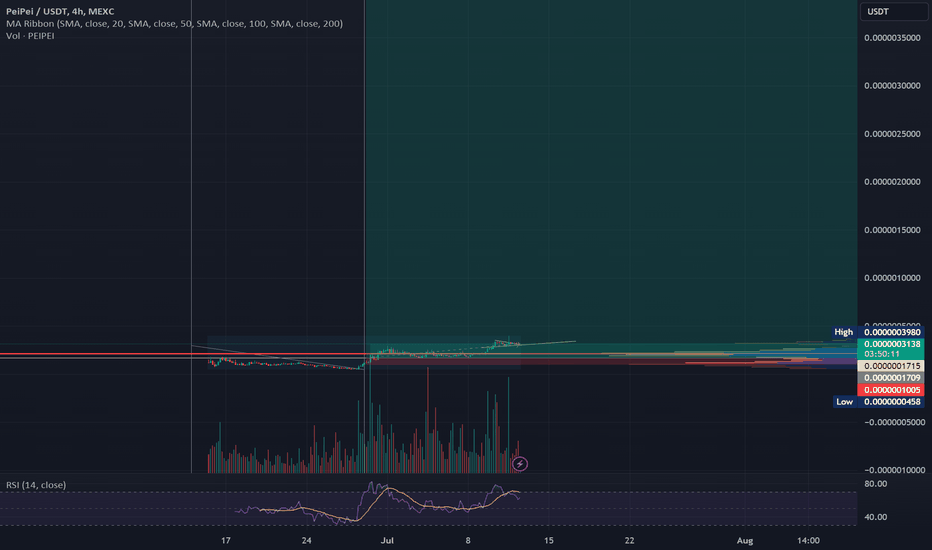Click the 40.00 RSI scale value

coord(876,517)
